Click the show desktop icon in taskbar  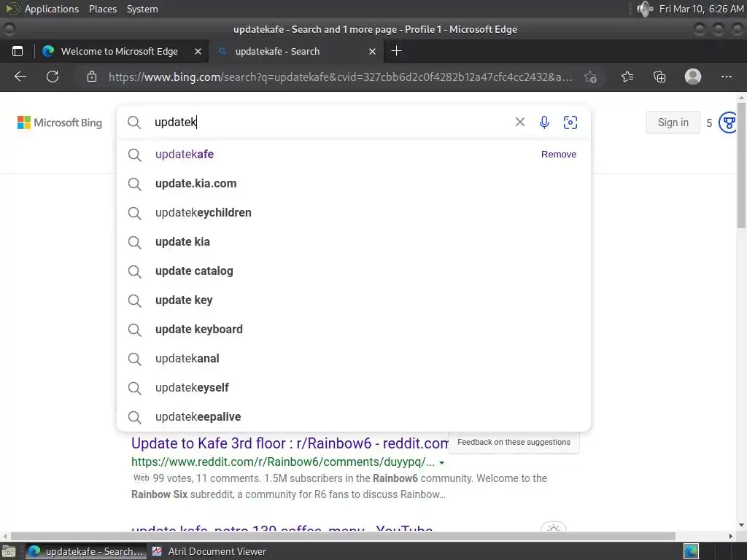pos(9,551)
